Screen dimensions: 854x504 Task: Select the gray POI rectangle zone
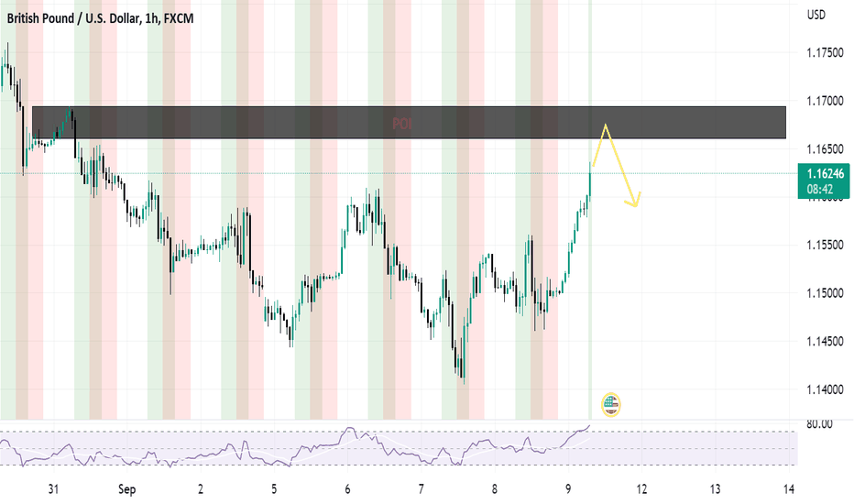tap(409, 123)
